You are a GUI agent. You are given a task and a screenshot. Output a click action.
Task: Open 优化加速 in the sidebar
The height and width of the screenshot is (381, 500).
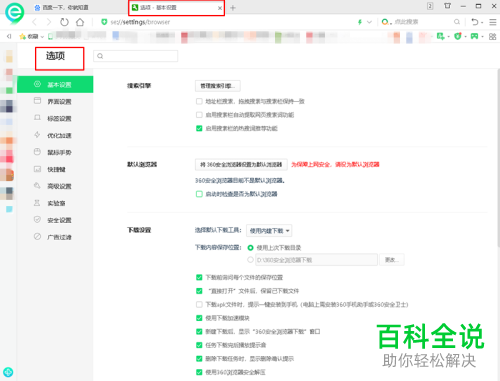point(55,135)
